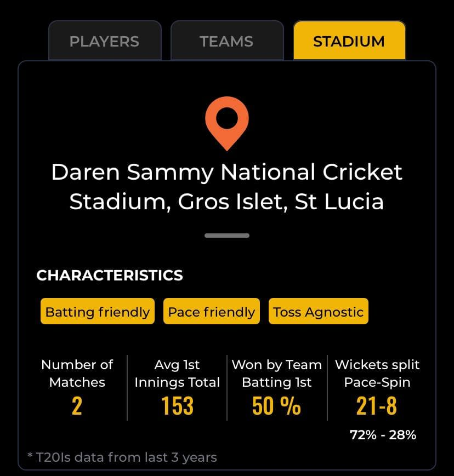Image resolution: width=454 pixels, height=476 pixels.
Task: Click the Wickets split 21-8 value
Action: point(377,406)
